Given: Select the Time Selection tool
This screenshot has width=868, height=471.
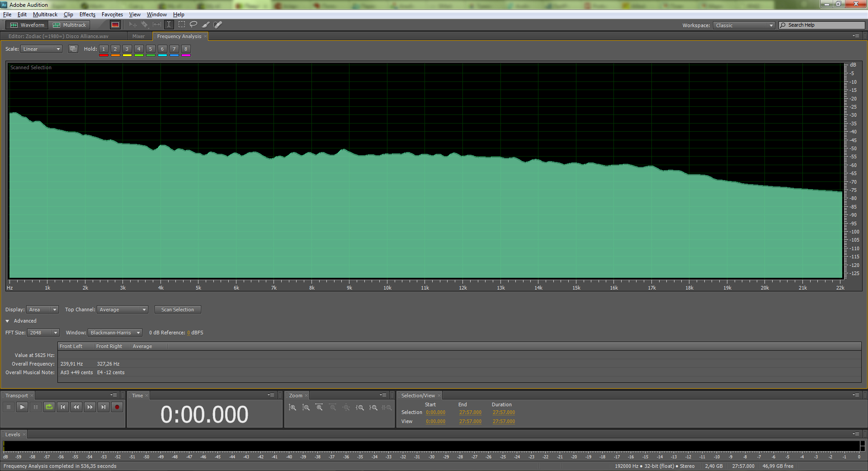Looking at the screenshot, I should coord(169,25).
